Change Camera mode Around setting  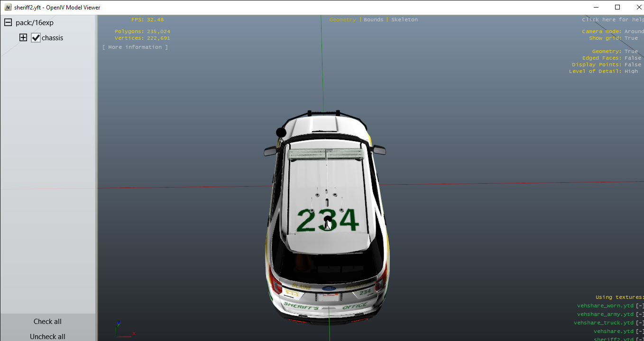pos(634,32)
